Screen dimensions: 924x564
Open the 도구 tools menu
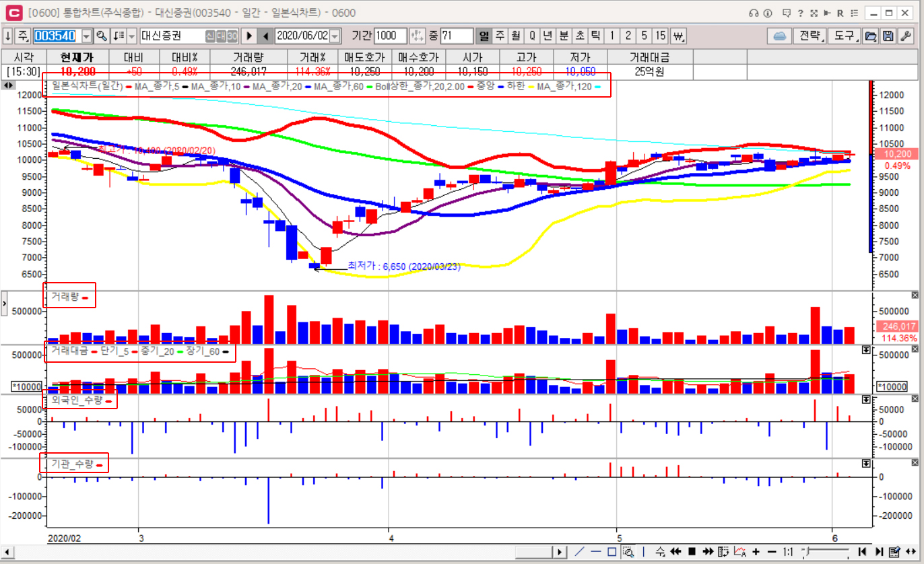tap(845, 36)
